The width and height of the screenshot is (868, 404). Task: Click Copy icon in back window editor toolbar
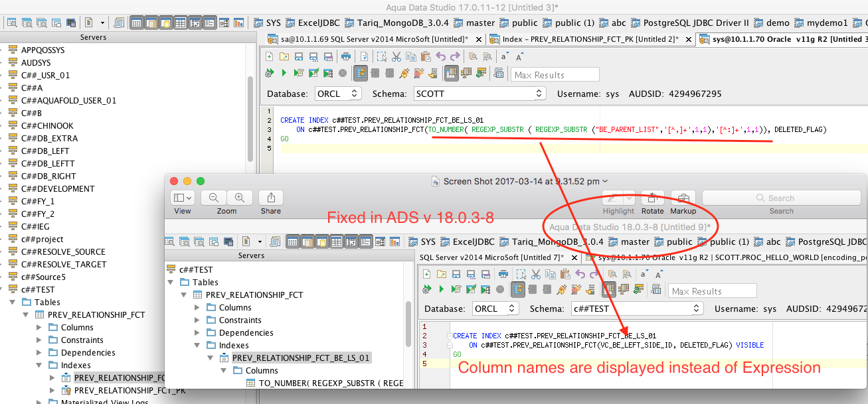(x=412, y=57)
